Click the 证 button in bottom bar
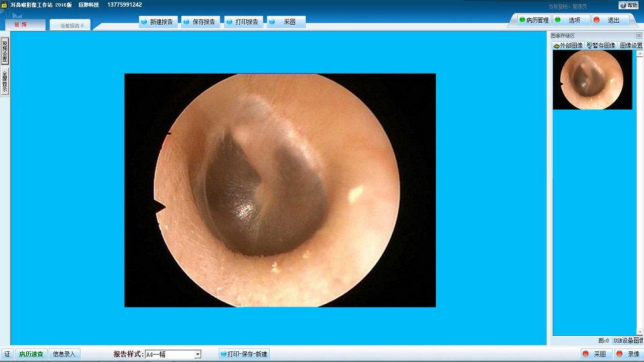 pos(7,354)
